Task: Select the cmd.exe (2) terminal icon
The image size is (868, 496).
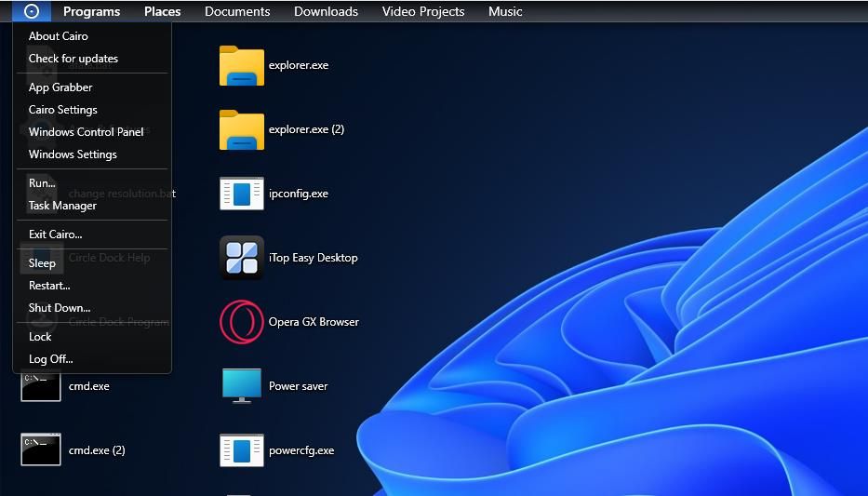Action: coord(40,449)
